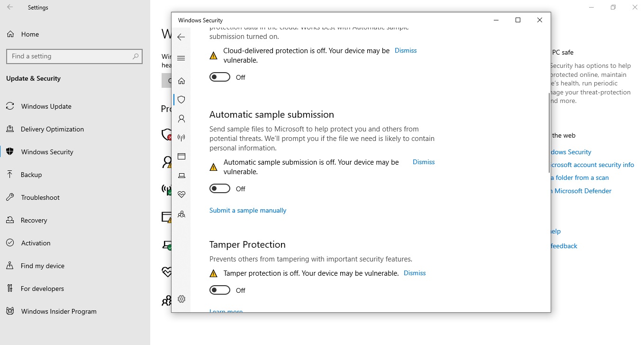Click the feedback link in Settings
644x345 pixels.
coord(564,246)
